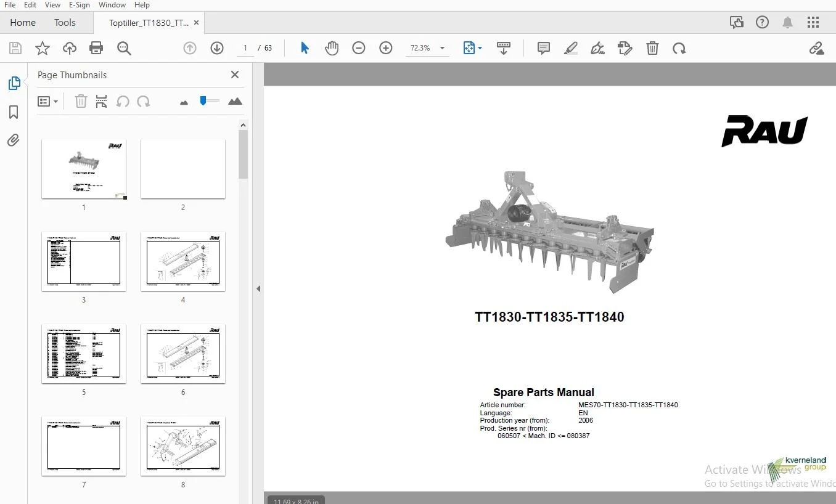Zoom out with minus icon
This screenshot has width=836, height=504.
359,48
